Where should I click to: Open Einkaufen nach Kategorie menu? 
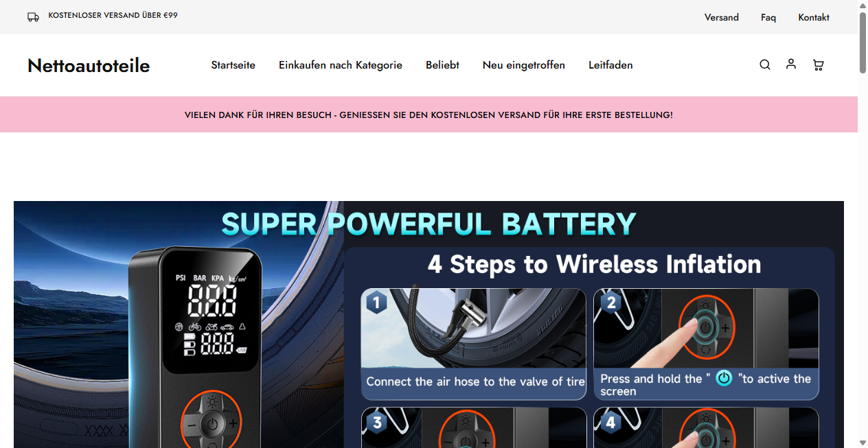(341, 65)
